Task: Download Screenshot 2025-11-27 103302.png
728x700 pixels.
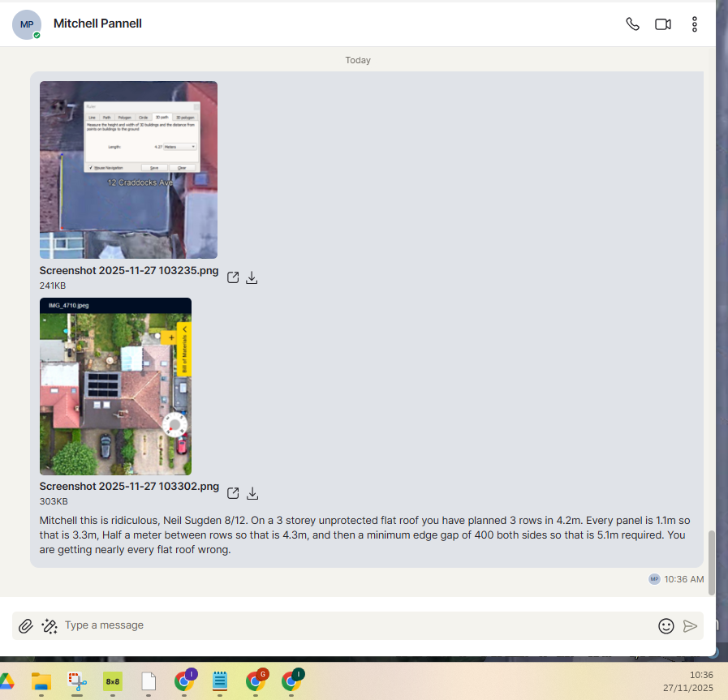Action: [252, 493]
